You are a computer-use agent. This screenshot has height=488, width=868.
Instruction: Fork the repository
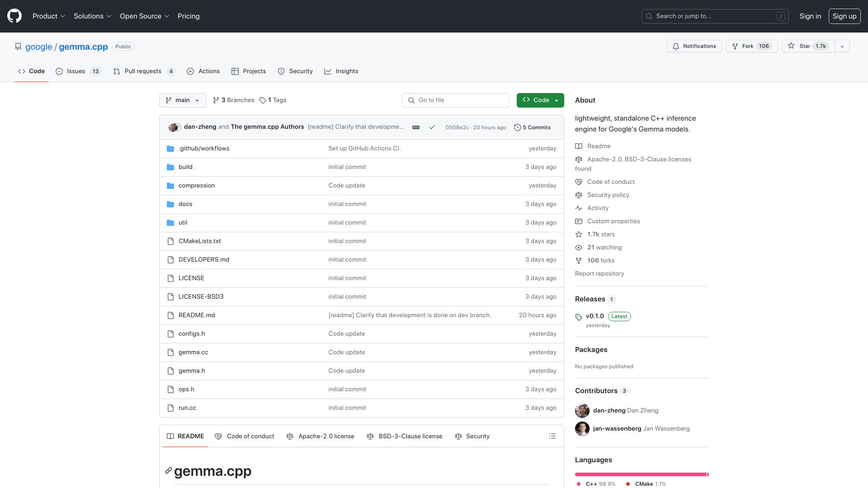(751, 46)
